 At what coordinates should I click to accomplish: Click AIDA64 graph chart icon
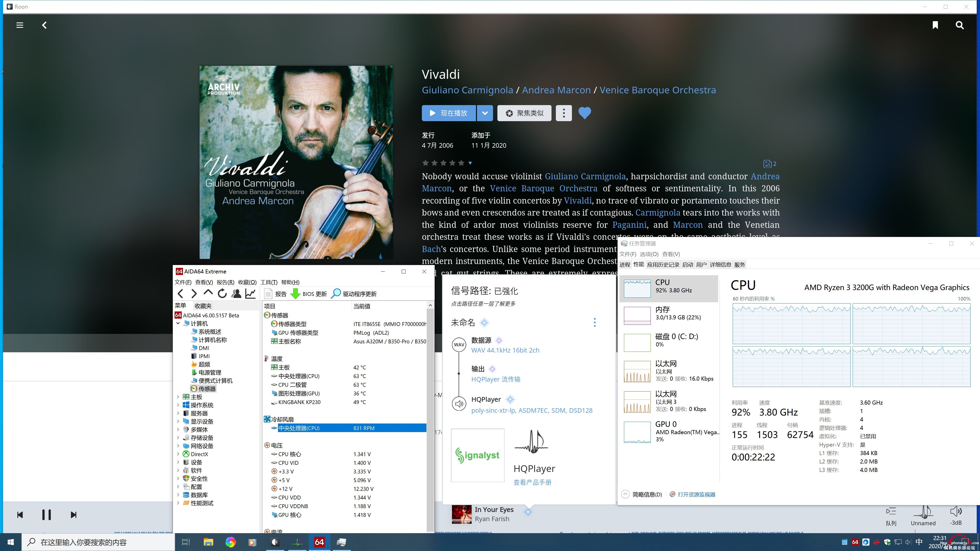tap(250, 294)
